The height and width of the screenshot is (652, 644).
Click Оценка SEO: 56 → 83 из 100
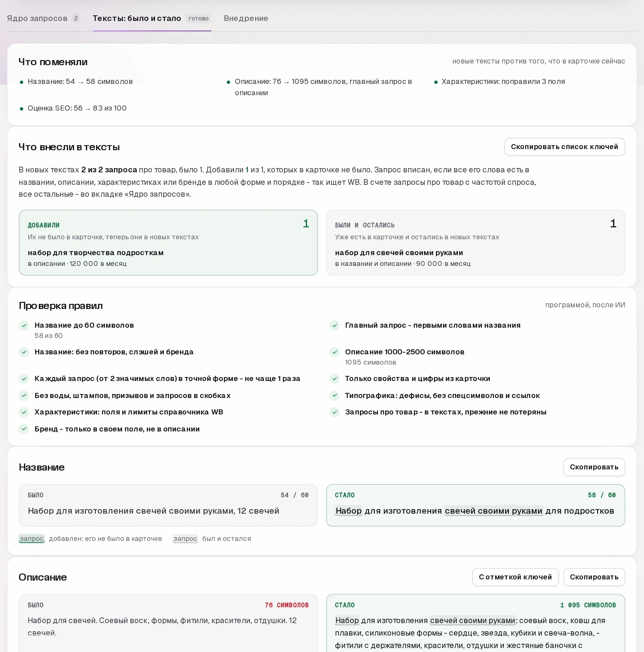coord(77,108)
